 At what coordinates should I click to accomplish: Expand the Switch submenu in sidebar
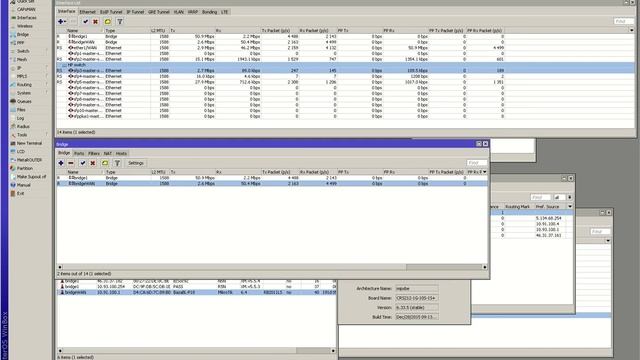(47, 51)
